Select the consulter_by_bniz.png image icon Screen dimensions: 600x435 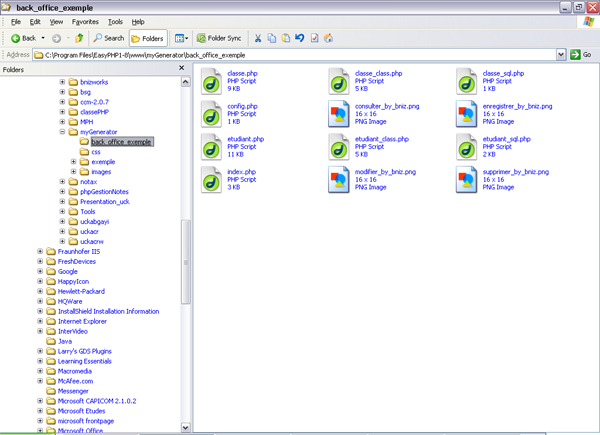pos(339,113)
